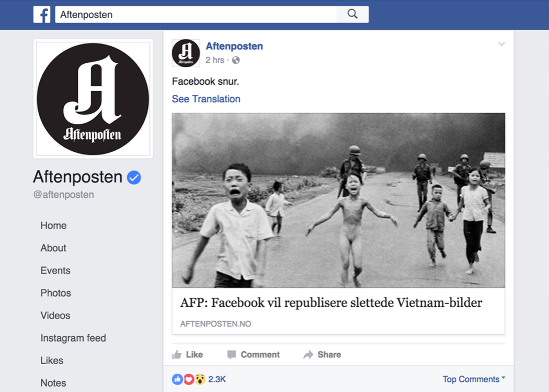The width and height of the screenshot is (549, 392).
Task: Open the 2.3K reactions count
Action: [x=217, y=379]
